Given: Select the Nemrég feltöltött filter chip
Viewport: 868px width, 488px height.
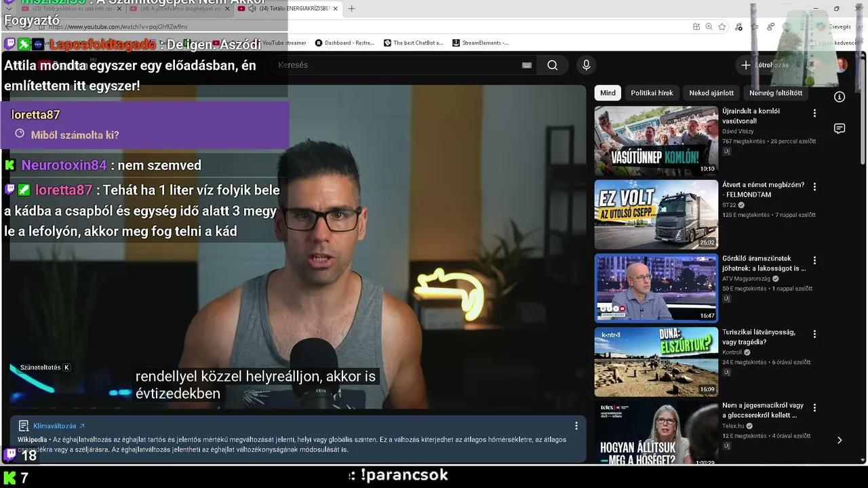Looking at the screenshot, I should tap(776, 93).
